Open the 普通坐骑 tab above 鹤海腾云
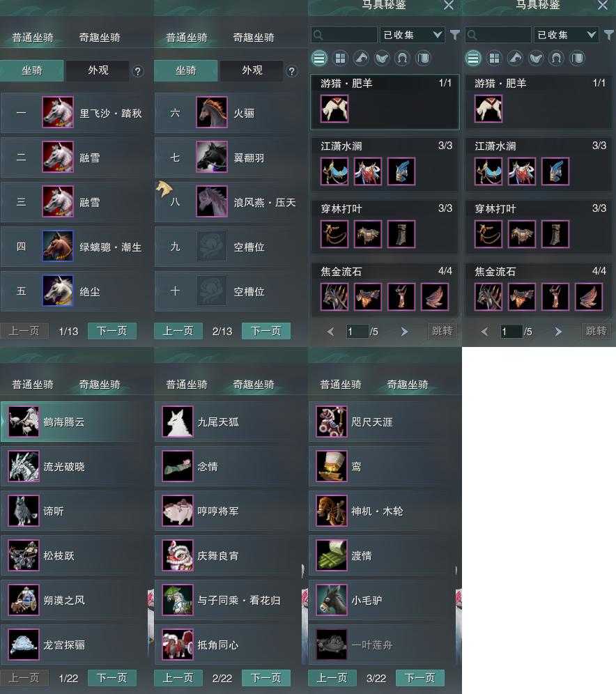 tap(33, 384)
